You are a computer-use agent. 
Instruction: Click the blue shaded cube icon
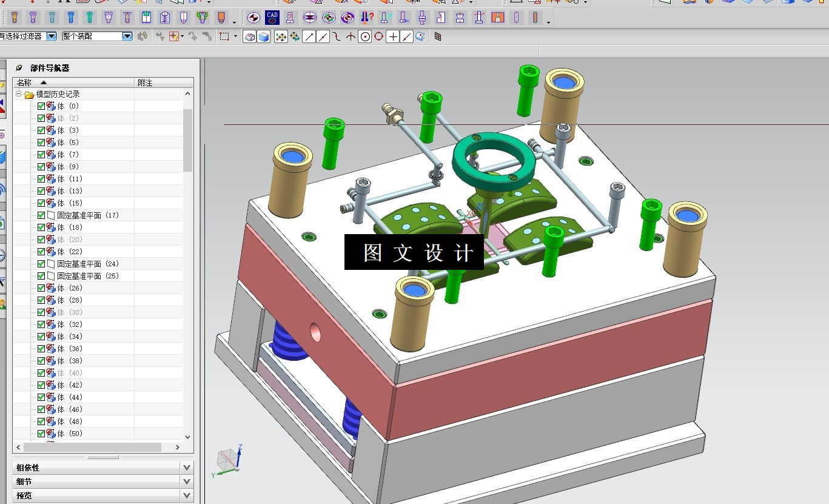point(264,37)
